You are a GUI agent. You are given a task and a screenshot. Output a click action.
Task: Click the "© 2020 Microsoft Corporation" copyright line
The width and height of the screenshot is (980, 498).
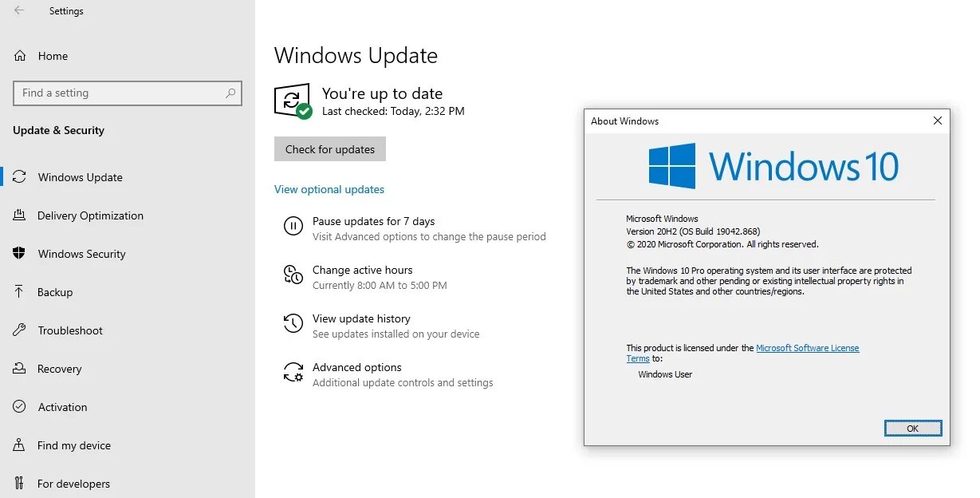click(x=722, y=244)
